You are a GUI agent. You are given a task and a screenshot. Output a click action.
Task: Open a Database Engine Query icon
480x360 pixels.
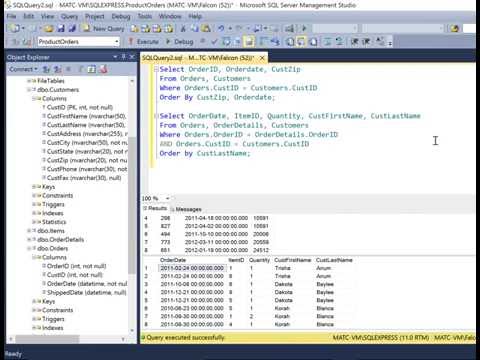[x=134, y=29]
